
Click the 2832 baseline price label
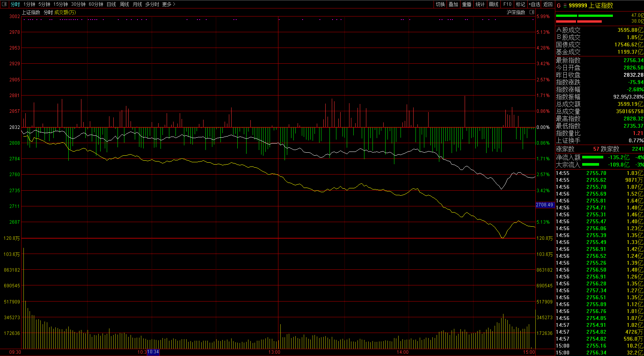click(x=15, y=127)
